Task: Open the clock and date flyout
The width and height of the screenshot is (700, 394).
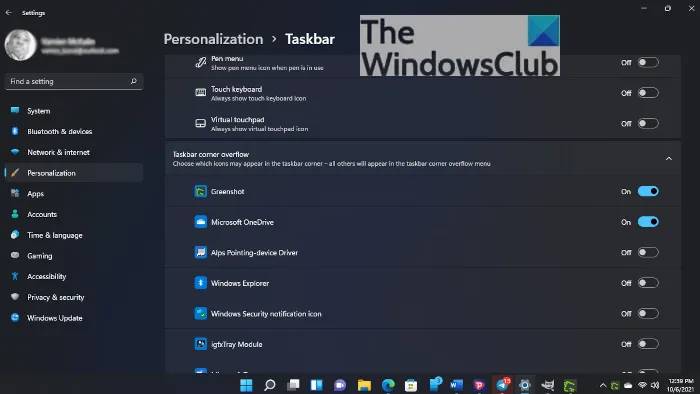Action: [x=680, y=385]
